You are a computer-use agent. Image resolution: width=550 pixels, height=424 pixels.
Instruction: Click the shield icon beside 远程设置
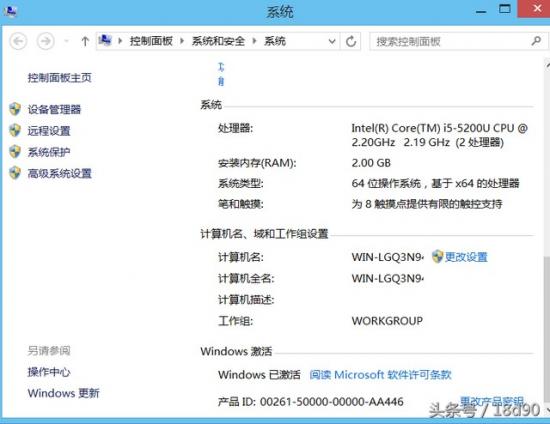coord(15,130)
